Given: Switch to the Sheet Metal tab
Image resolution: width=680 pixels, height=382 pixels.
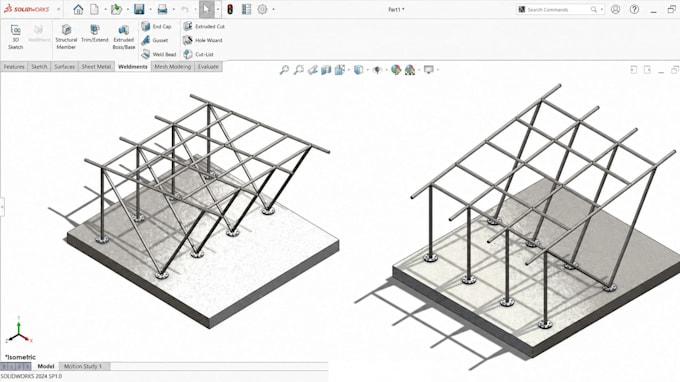Looking at the screenshot, I should click(x=96, y=67).
